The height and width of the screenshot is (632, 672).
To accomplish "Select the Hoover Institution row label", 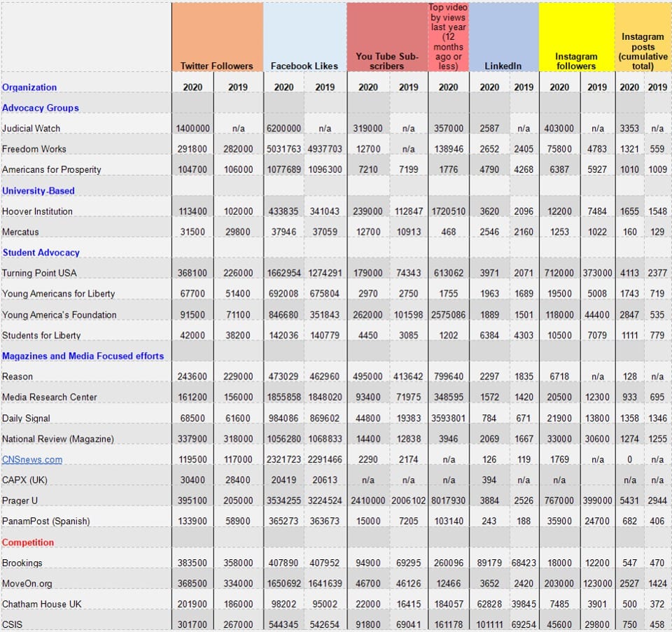I will 37,211.
